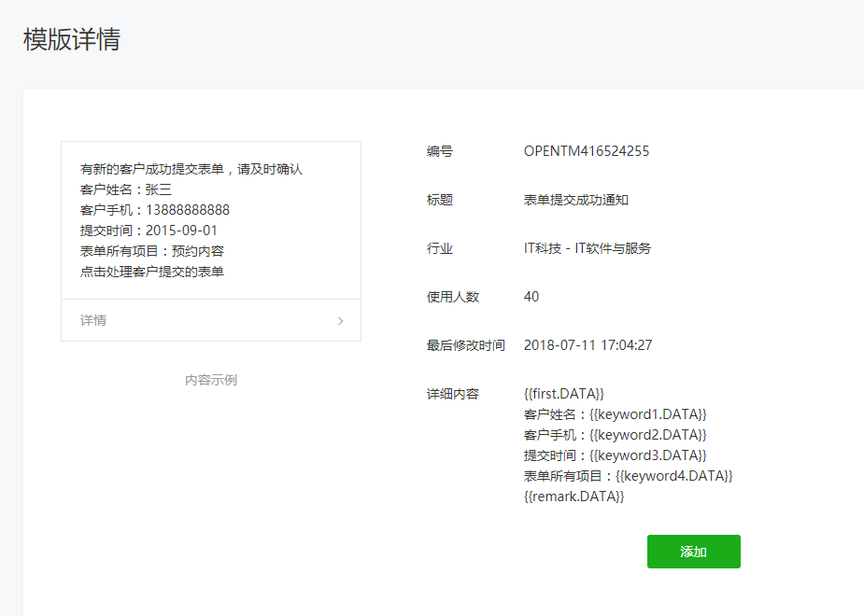
Task: Click the 模版详情 page heading
Action: 72,39
